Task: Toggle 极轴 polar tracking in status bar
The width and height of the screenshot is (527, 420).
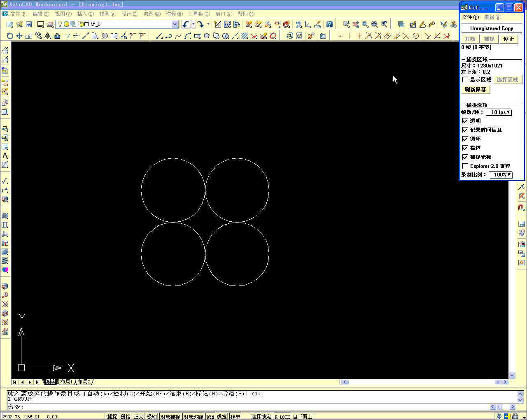Action: tap(152, 417)
